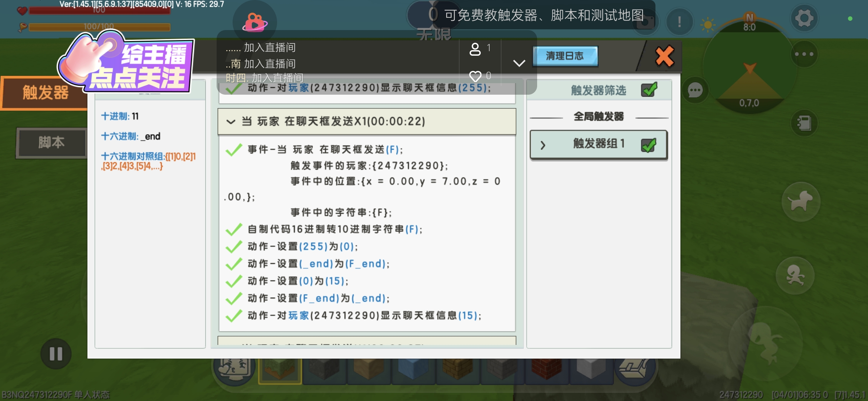868x401 pixels.
Task: Switch to the 触发器 tab
Action: pyautogui.click(x=45, y=93)
